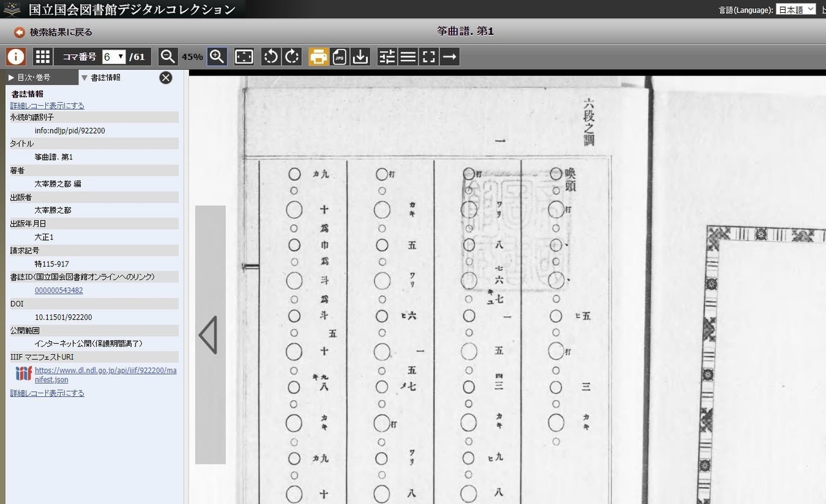Toggle fullscreen display mode

click(x=428, y=57)
